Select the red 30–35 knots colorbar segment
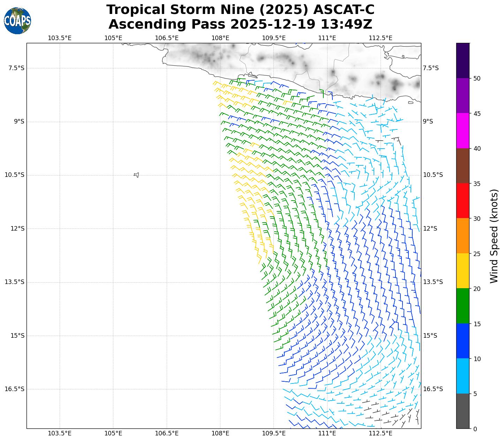504x441 pixels. pyautogui.click(x=463, y=201)
